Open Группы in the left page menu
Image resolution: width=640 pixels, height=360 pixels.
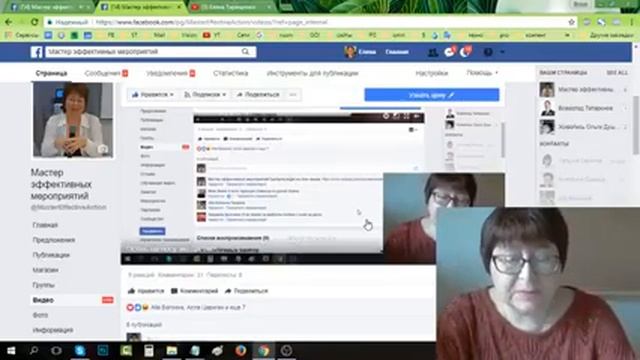pyautogui.click(x=44, y=285)
